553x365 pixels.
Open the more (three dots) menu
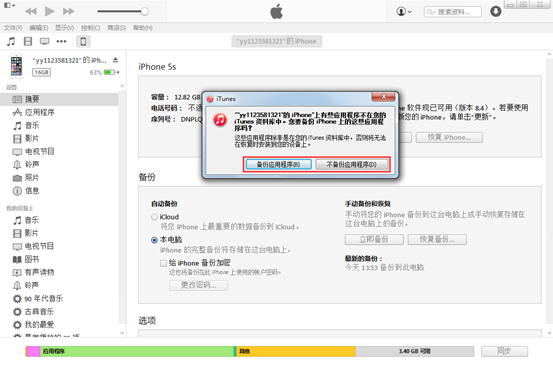[x=61, y=42]
